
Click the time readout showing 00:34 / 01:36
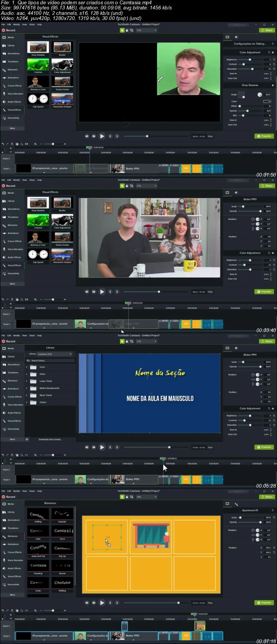[199, 137]
